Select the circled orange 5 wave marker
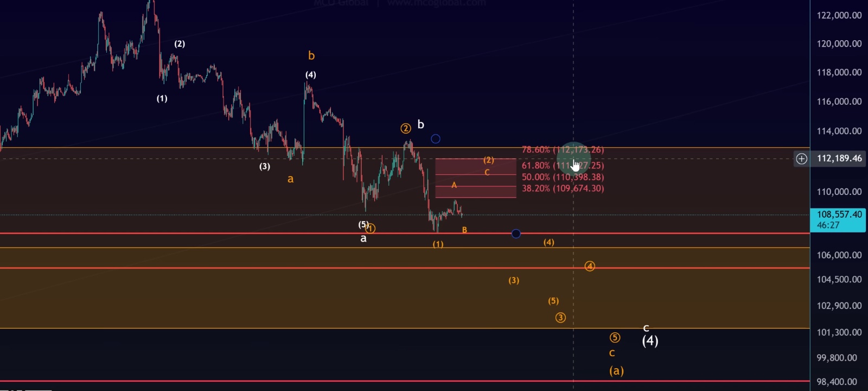This screenshot has width=868, height=391. (x=615, y=338)
